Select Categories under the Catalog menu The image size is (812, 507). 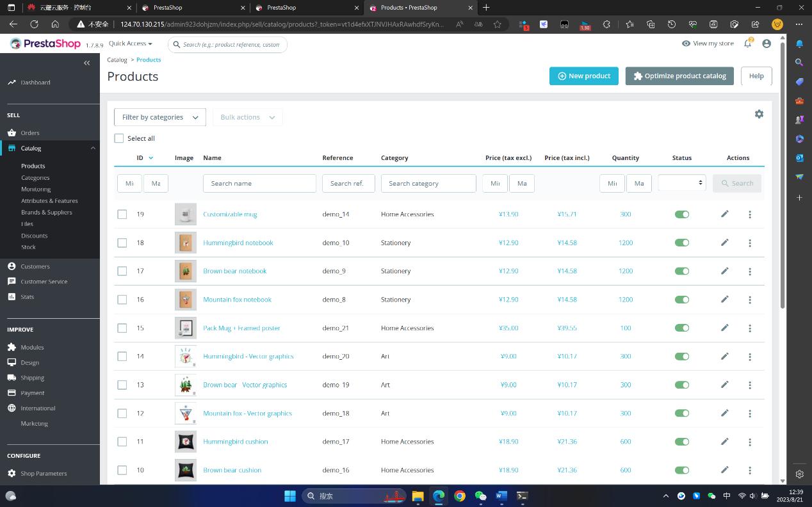35,177
